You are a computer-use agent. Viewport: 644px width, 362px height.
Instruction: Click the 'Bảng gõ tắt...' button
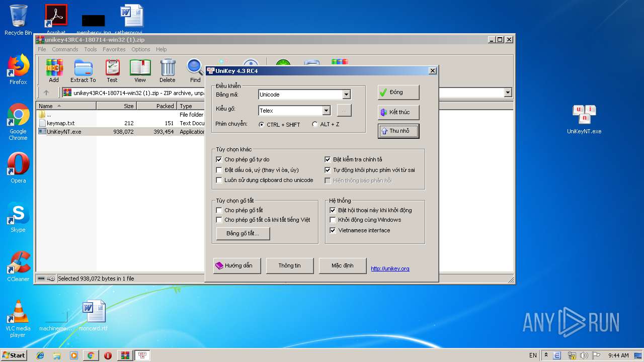pos(243,233)
